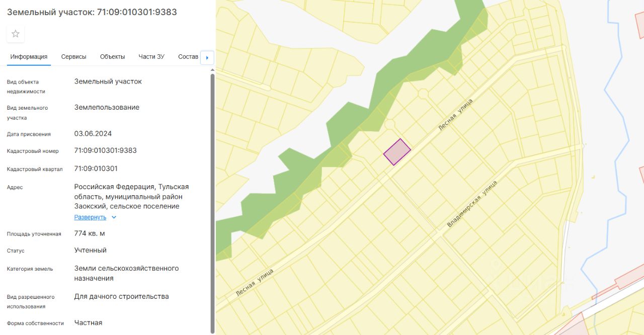
Task: Click the text Для дачного строительства
Action: (122, 296)
